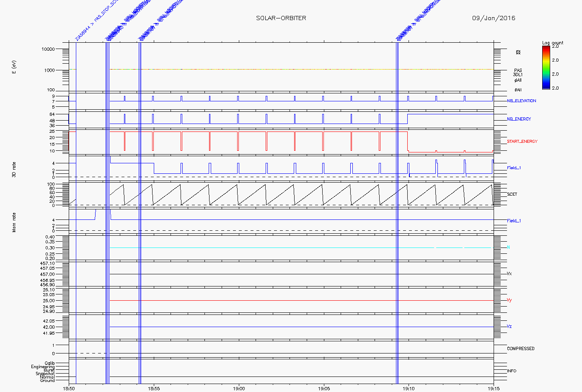Click the Log count legend title
Viewport: 582px width, 392px height.
(553, 43)
